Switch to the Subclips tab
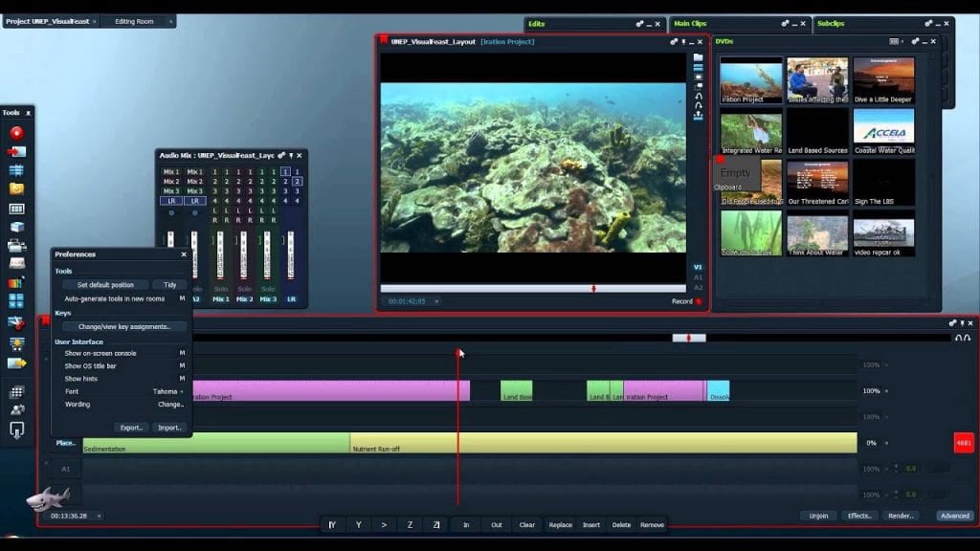This screenshot has height=551, width=980. [831, 24]
